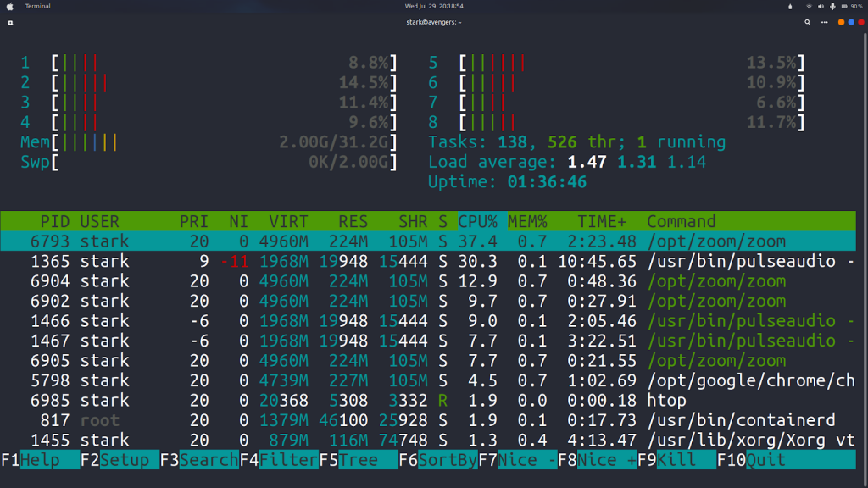The image size is (868, 488).
Task: Select process row PID 5798 chrome
Action: 428,380
